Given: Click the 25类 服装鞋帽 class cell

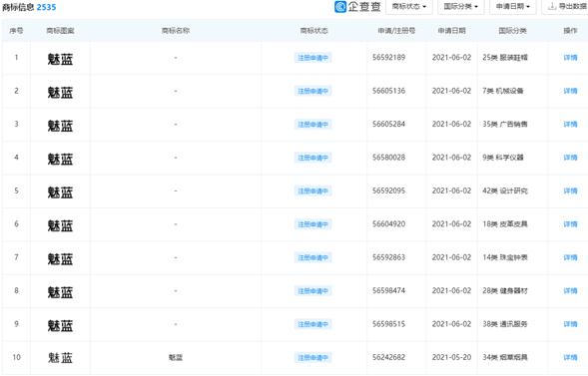Looking at the screenshot, I should pos(505,58).
